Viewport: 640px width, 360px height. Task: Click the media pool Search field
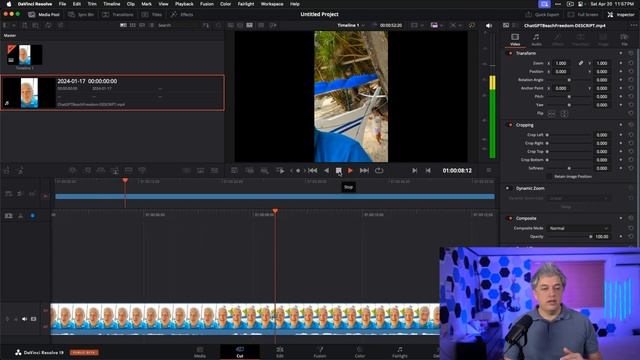[x=178, y=25]
